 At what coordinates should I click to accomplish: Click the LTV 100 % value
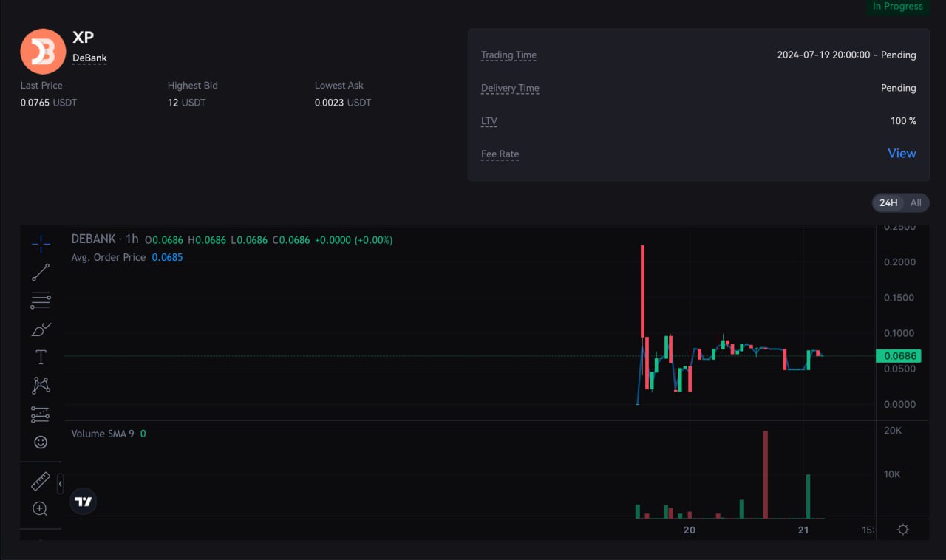point(903,121)
